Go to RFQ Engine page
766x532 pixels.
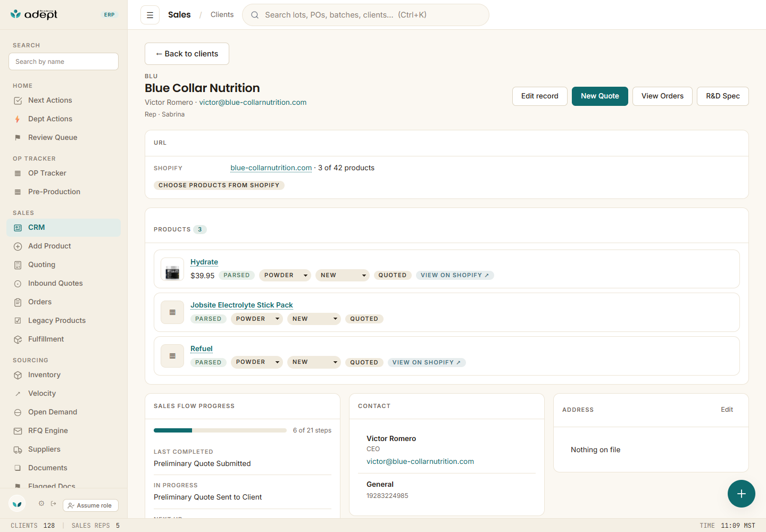pyautogui.click(x=64, y=431)
